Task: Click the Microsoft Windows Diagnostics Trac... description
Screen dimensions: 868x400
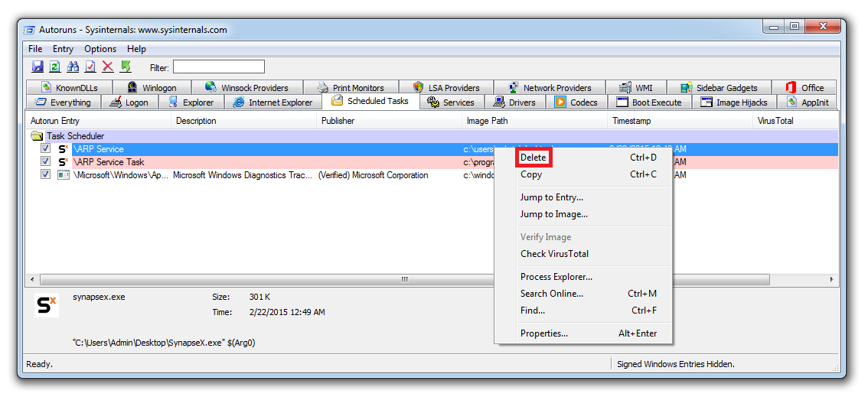Action: [243, 175]
